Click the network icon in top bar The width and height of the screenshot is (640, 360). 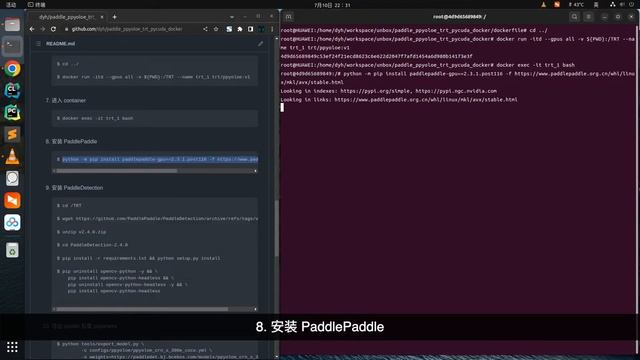point(612,4)
